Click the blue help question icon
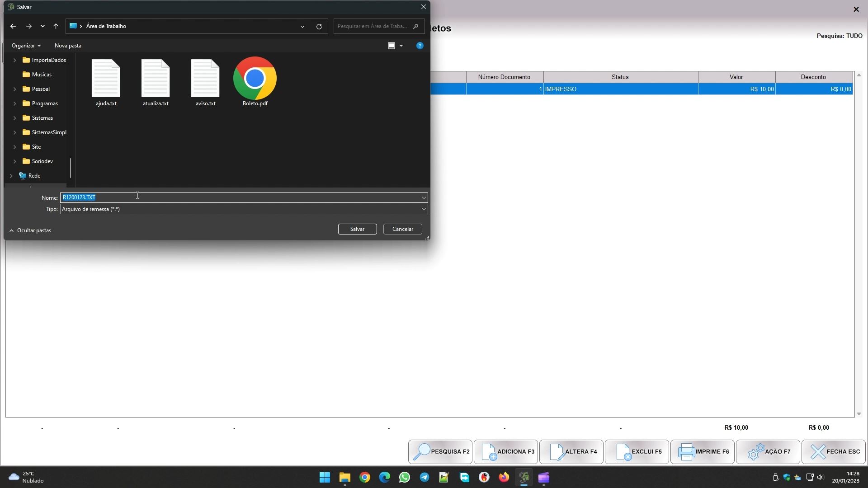The height and width of the screenshot is (488, 868). coord(420,46)
